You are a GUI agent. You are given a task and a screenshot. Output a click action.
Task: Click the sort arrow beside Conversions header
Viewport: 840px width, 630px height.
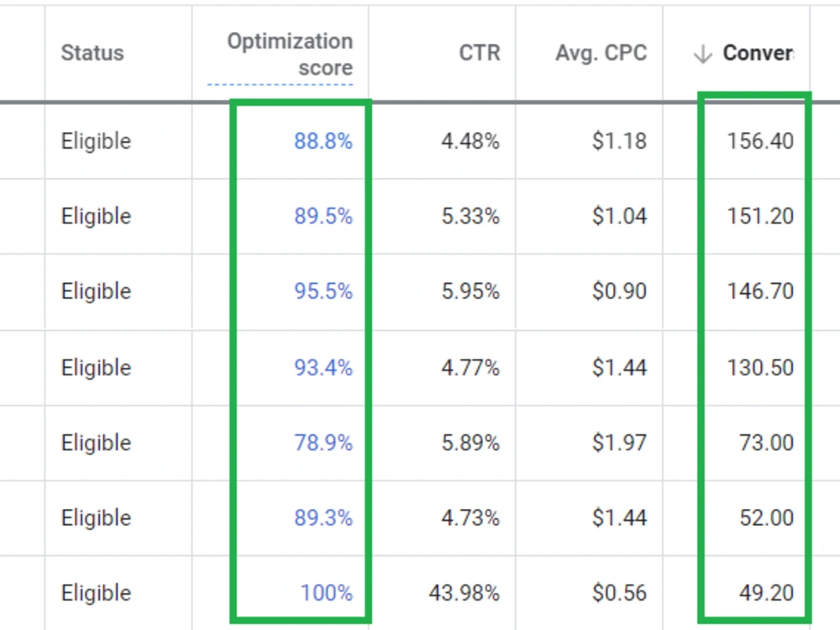pyautogui.click(x=702, y=54)
